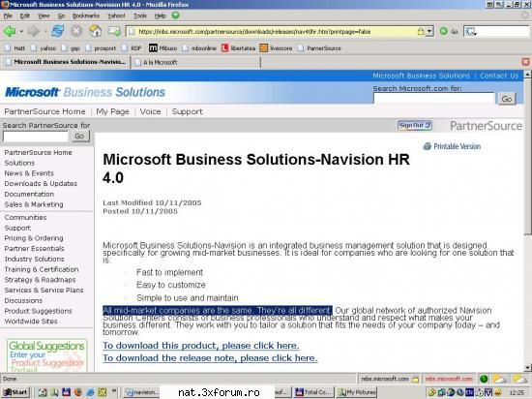Image resolution: width=532 pixels, height=399 pixels.
Task: Open the livescore bookmark
Action: click(x=277, y=48)
